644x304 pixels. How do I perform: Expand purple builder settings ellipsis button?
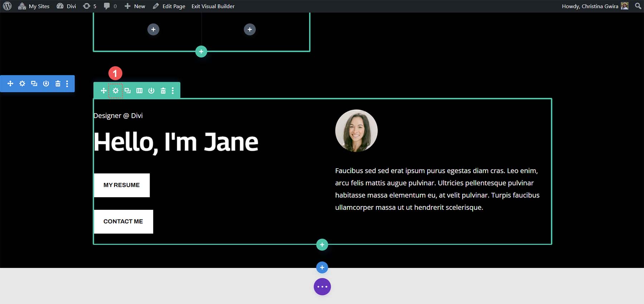pyautogui.click(x=322, y=287)
